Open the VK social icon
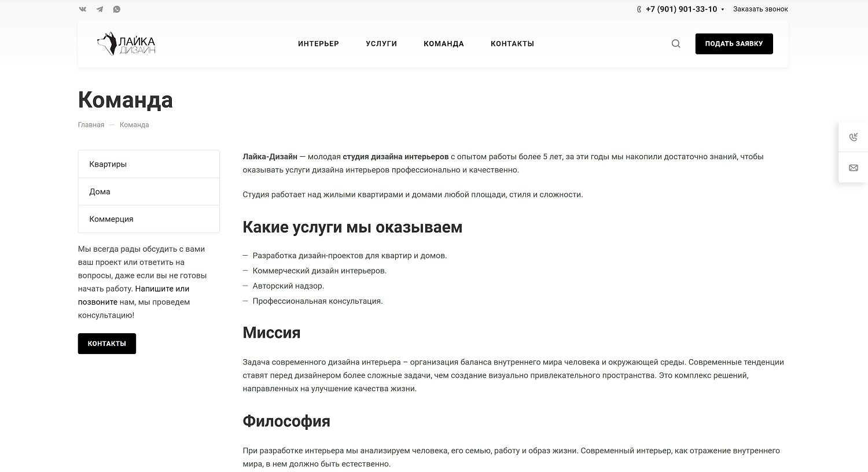The image size is (868, 472). (82, 9)
